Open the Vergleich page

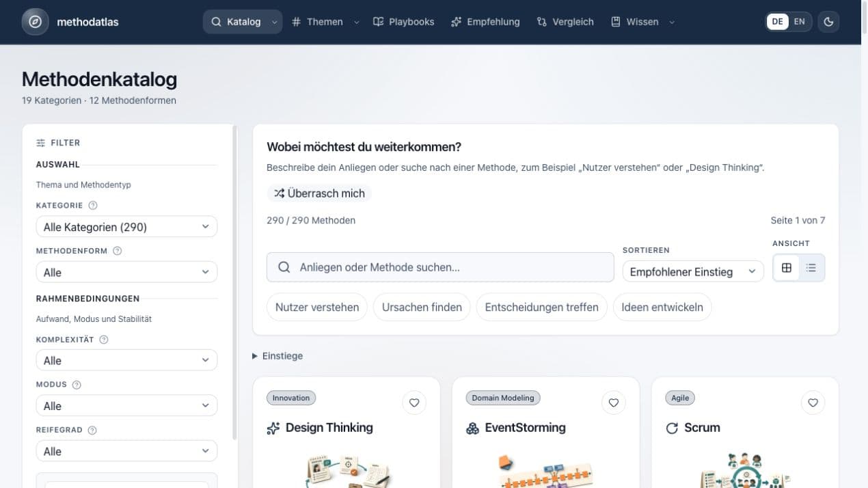click(565, 22)
